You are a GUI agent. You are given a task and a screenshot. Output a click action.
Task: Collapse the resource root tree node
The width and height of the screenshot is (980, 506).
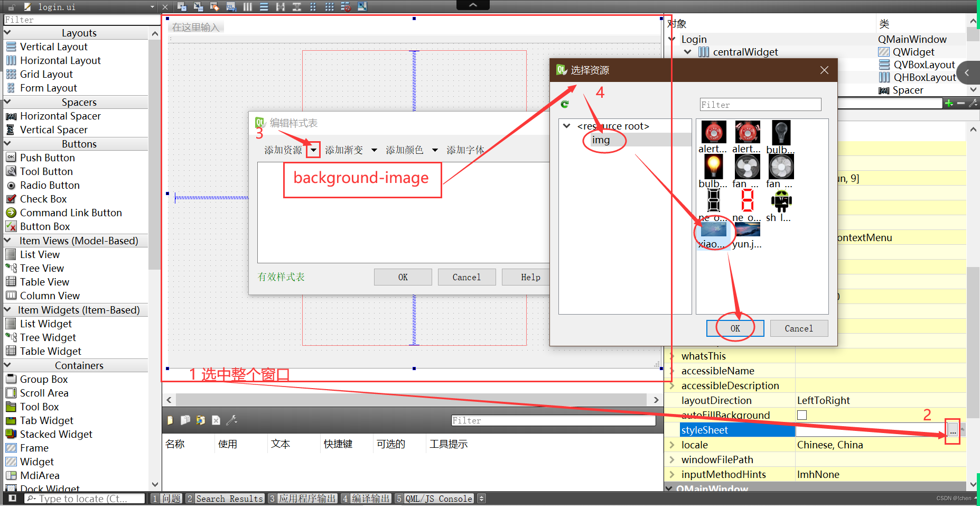pos(566,126)
